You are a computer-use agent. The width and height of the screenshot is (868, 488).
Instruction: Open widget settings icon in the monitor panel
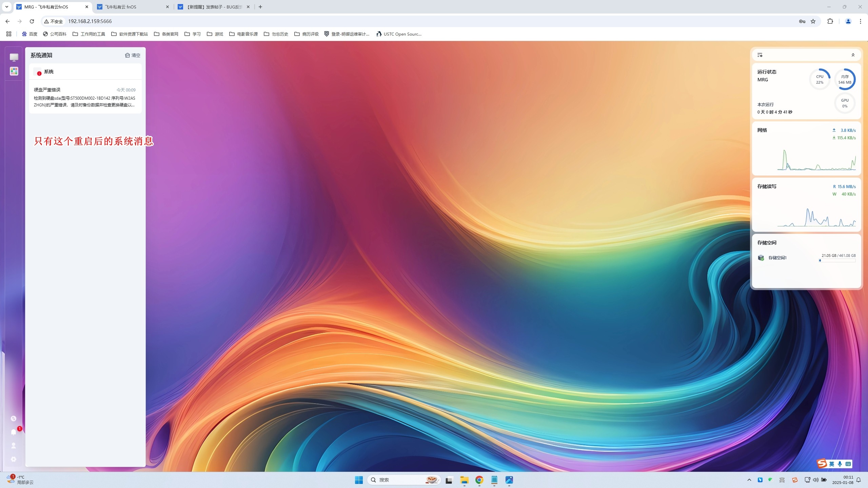[760, 55]
